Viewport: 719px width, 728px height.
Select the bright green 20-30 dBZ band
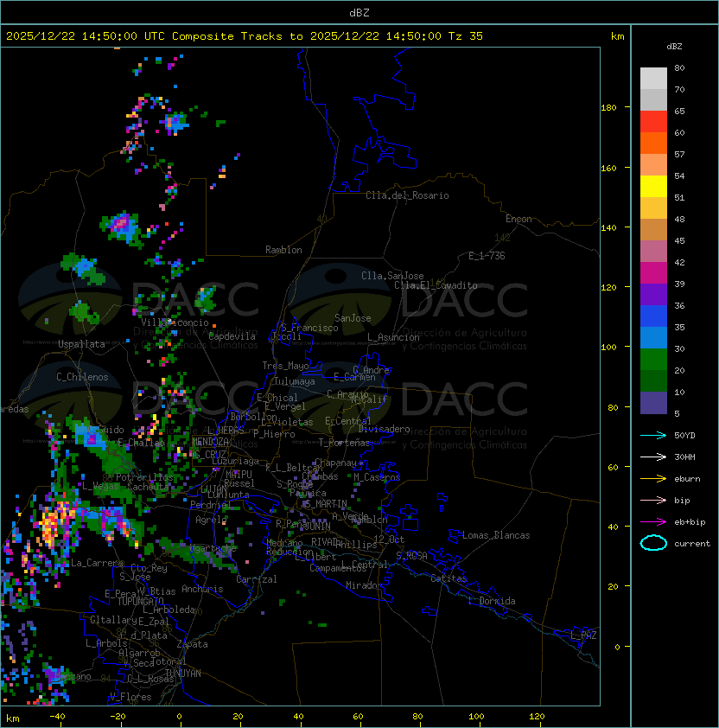pyautogui.click(x=653, y=360)
